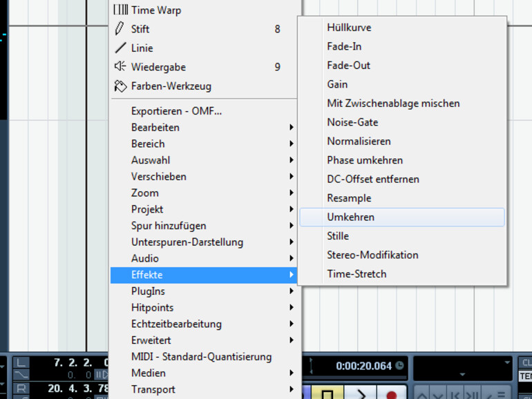The width and height of the screenshot is (532, 399).
Task: Click right locator position 20. 4. 3.
Action: pos(70,389)
